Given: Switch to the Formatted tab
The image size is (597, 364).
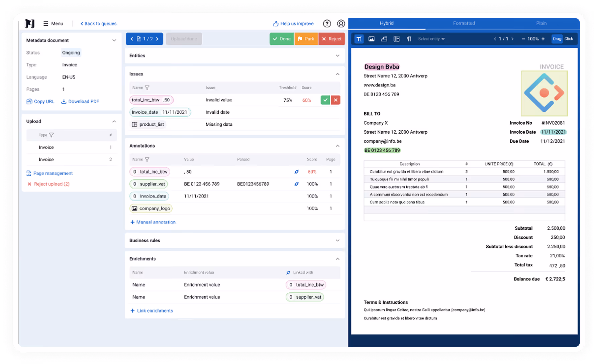Looking at the screenshot, I should tap(464, 23).
